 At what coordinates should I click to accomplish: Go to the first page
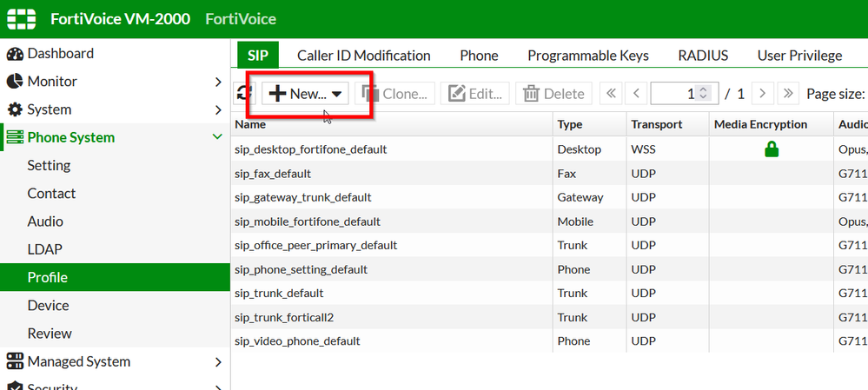point(611,93)
